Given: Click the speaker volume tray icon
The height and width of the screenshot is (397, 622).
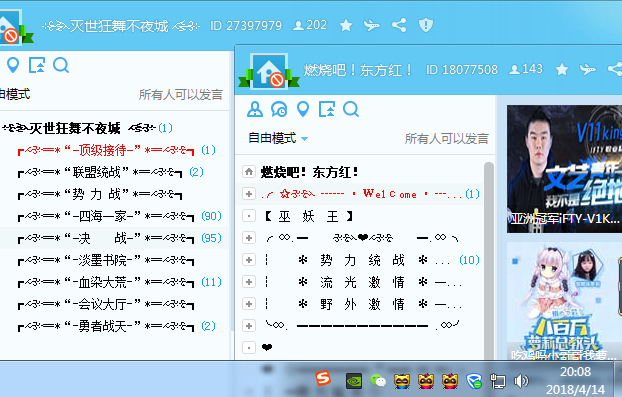Looking at the screenshot, I should (x=521, y=381).
